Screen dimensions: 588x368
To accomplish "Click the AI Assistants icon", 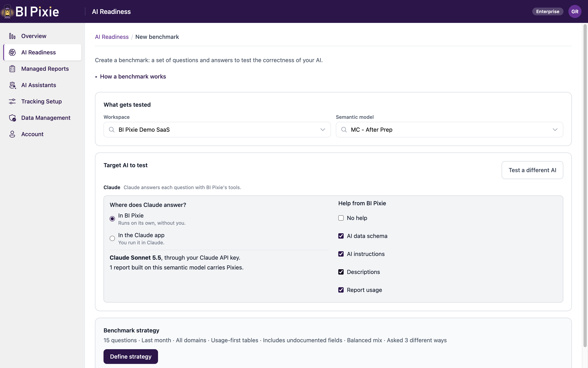I will click(x=12, y=85).
